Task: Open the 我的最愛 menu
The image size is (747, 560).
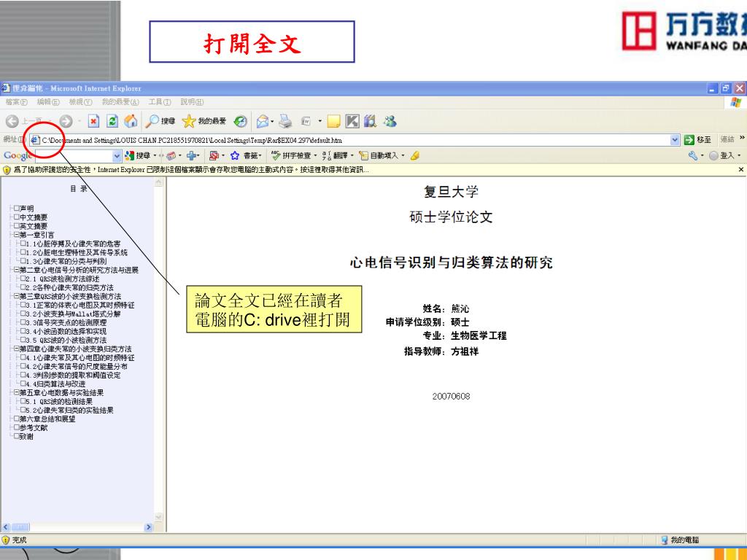Action: tap(120, 102)
